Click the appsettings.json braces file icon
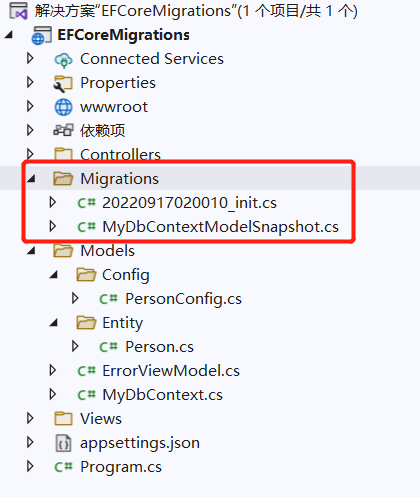The image size is (420, 497). [x=63, y=443]
